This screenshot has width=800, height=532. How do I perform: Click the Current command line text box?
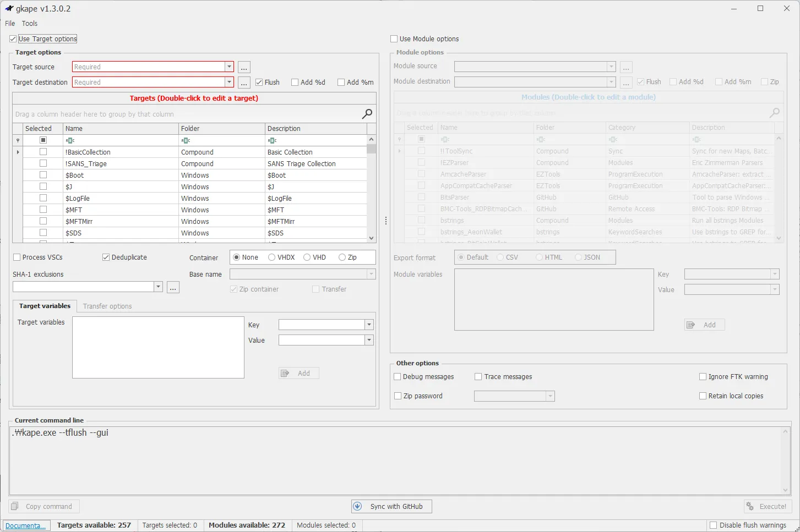(x=399, y=460)
